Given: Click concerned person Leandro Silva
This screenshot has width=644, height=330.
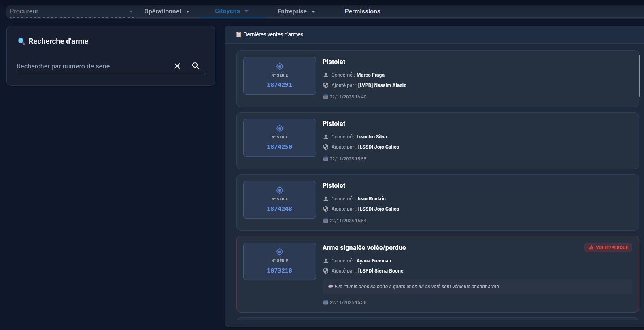Looking at the screenshot, I should click(x=372, y=137).
